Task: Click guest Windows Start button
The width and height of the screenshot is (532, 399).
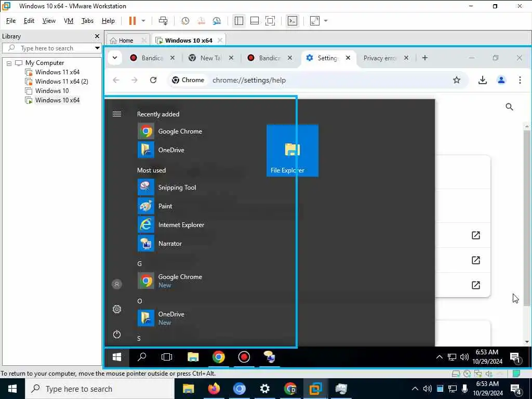Action: 117,357
